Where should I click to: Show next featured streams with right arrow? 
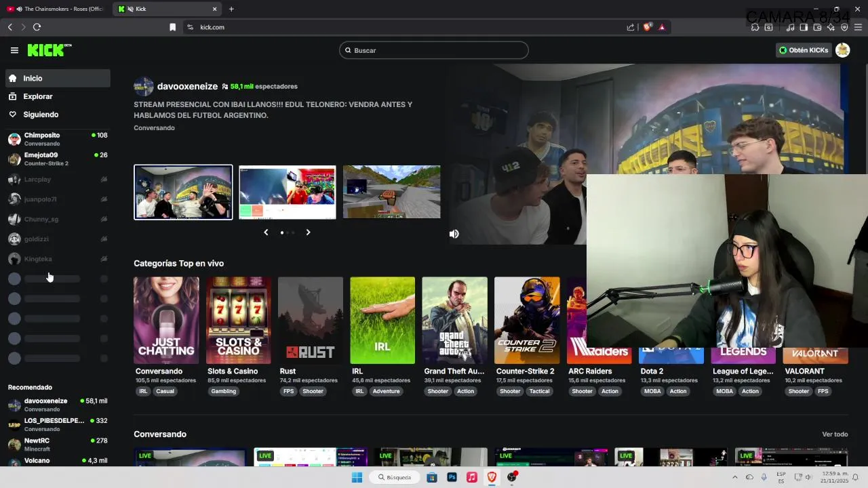308,232
